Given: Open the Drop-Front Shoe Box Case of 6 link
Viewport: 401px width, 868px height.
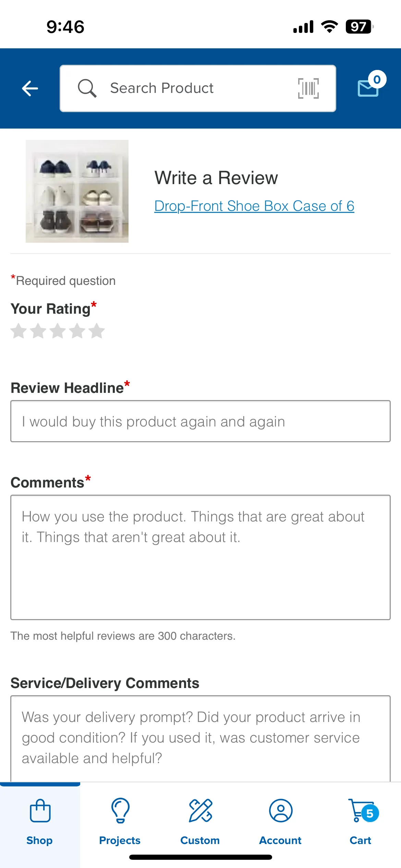Looking at the screenshot, I should [254, 206].
